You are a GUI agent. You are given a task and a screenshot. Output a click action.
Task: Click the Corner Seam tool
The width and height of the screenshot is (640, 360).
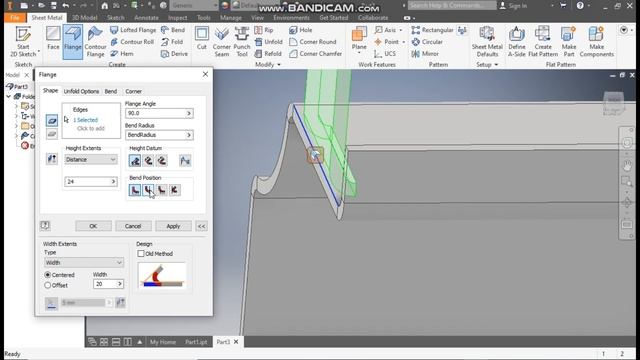(x=222, y=41)
